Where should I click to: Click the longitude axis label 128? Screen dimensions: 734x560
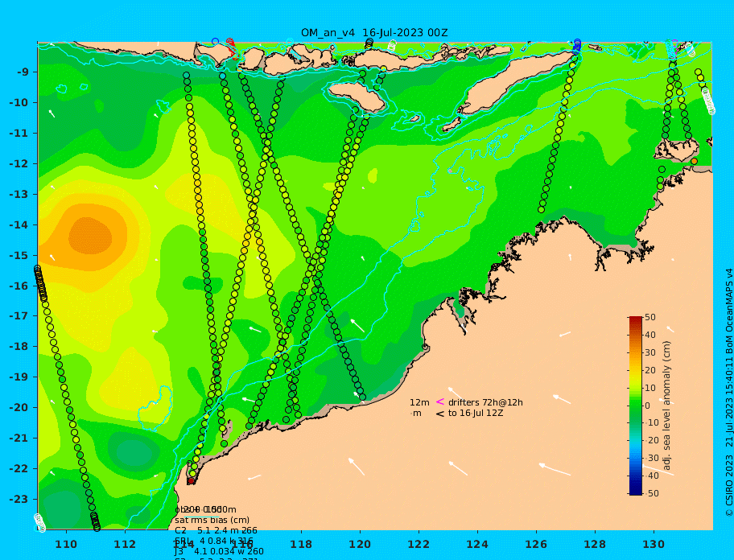(595, 545)
